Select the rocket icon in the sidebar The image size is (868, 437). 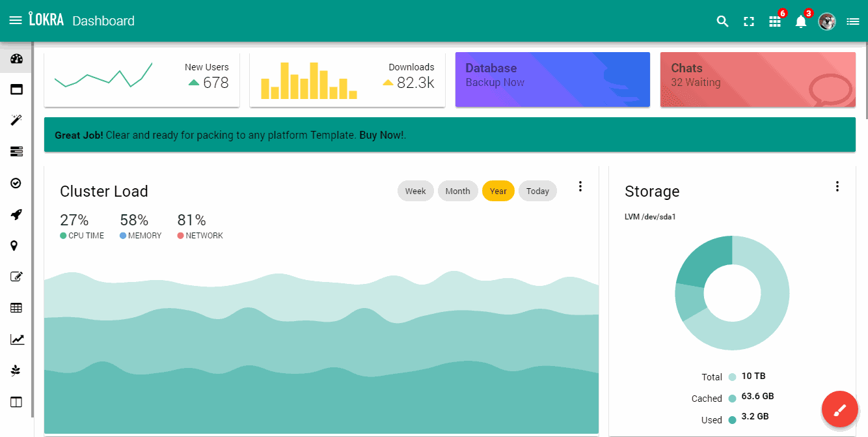pos(16,214)
